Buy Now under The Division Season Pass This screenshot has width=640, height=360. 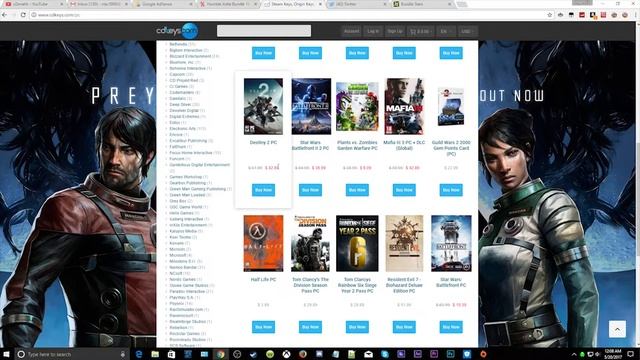click(310, 327)
